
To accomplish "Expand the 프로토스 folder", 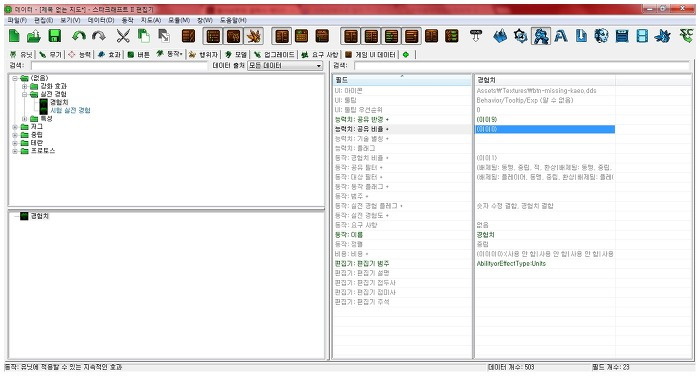I will tap(15, 151).
